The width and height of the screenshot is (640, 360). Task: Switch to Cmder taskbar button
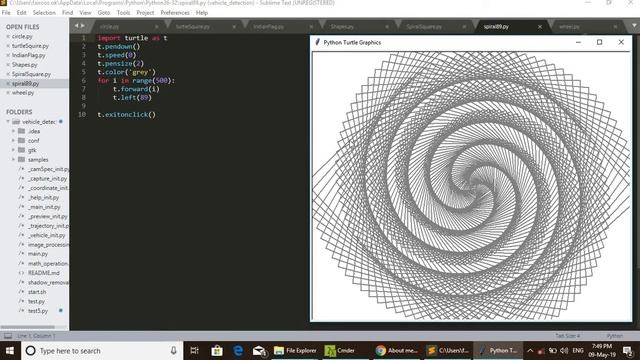coord(345,351)
